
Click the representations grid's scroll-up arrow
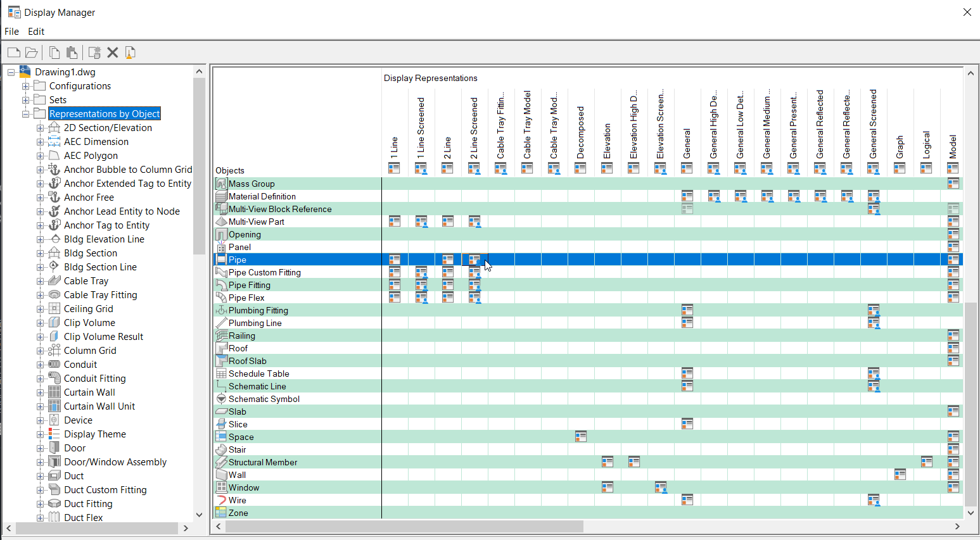(x=970, y=73)
